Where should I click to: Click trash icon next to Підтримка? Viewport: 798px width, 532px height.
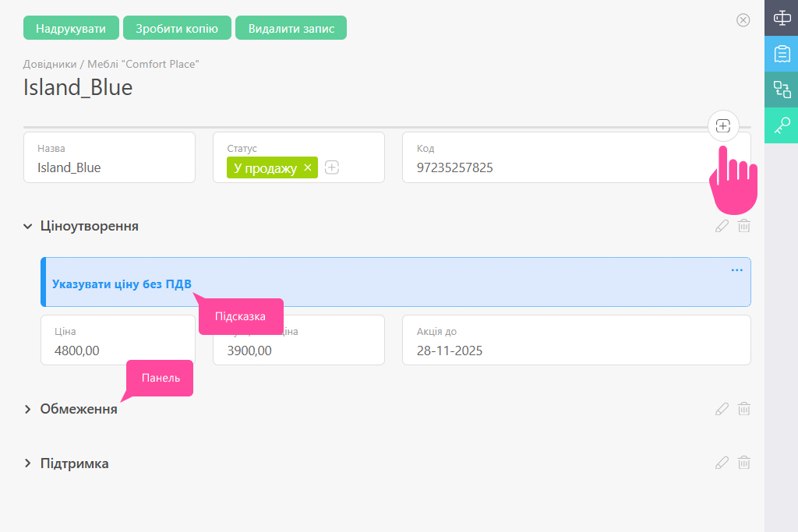pos(744,463)
